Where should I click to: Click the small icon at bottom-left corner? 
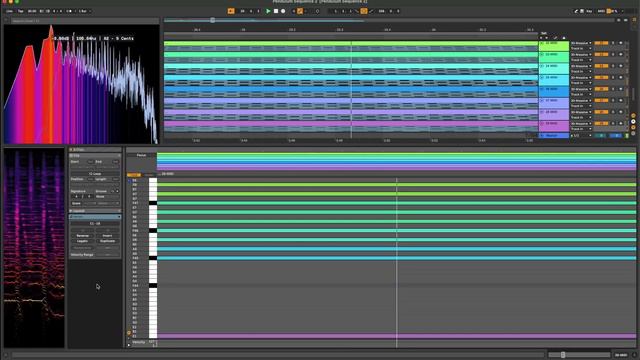5,356
